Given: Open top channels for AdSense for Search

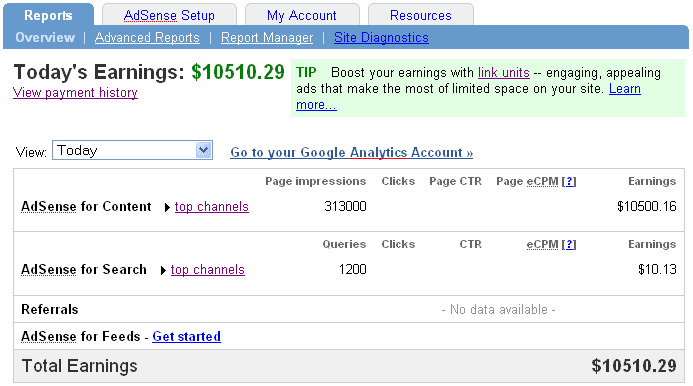Looking at the screenshot, I should (x=208, y=270).
